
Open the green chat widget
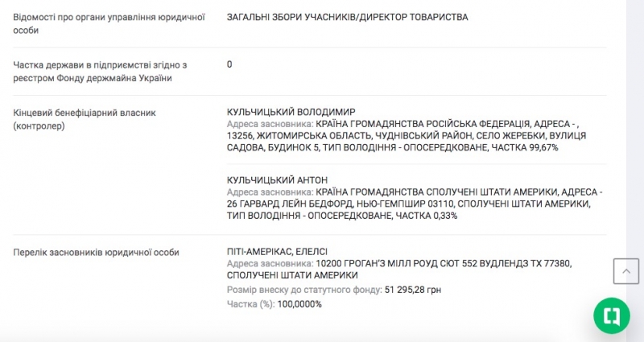tap(611, 315)
